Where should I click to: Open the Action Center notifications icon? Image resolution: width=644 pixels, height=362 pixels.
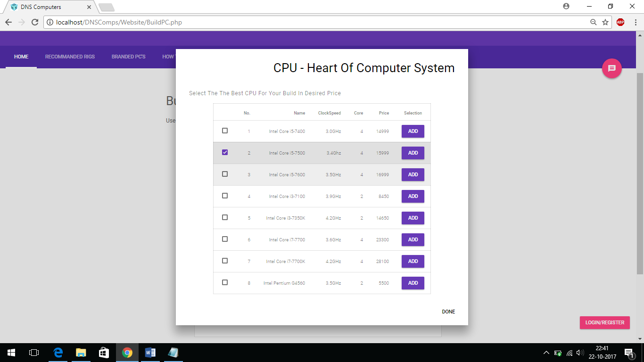point(629,353)
